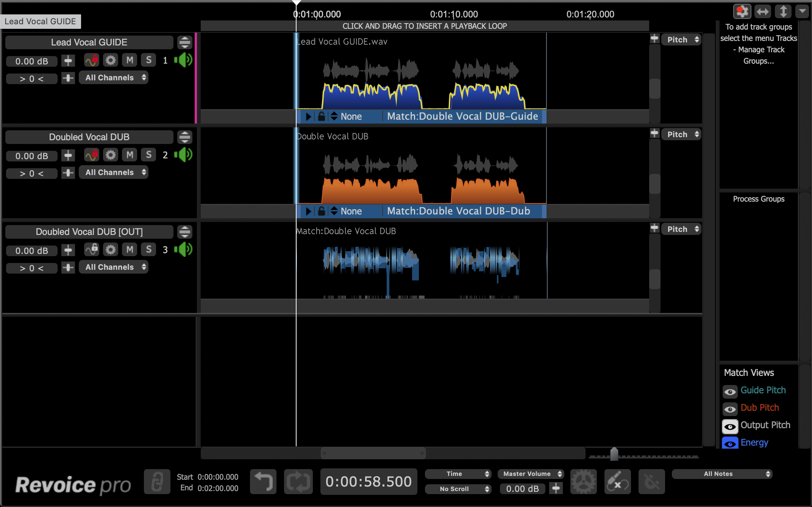Image resolution: width=812 pixels, height=507 pixels.
Task: Click the Doubled Vocal DUB [OUT] track name
Action: coord(89,232)
